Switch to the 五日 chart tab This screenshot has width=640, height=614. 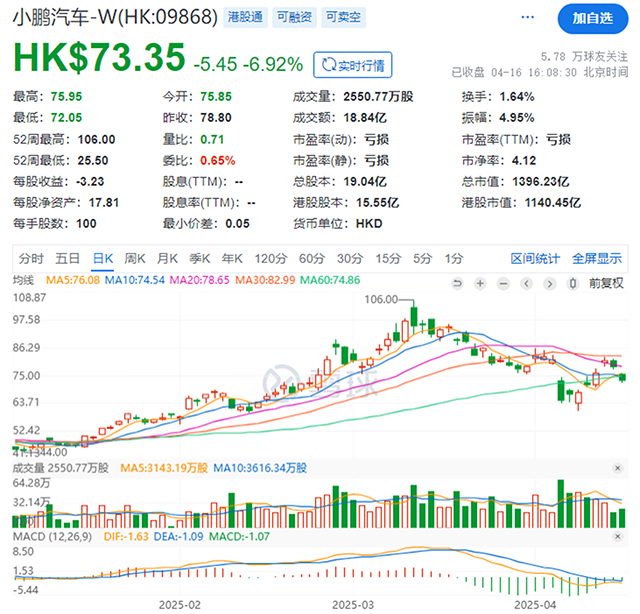pos(67,258)
